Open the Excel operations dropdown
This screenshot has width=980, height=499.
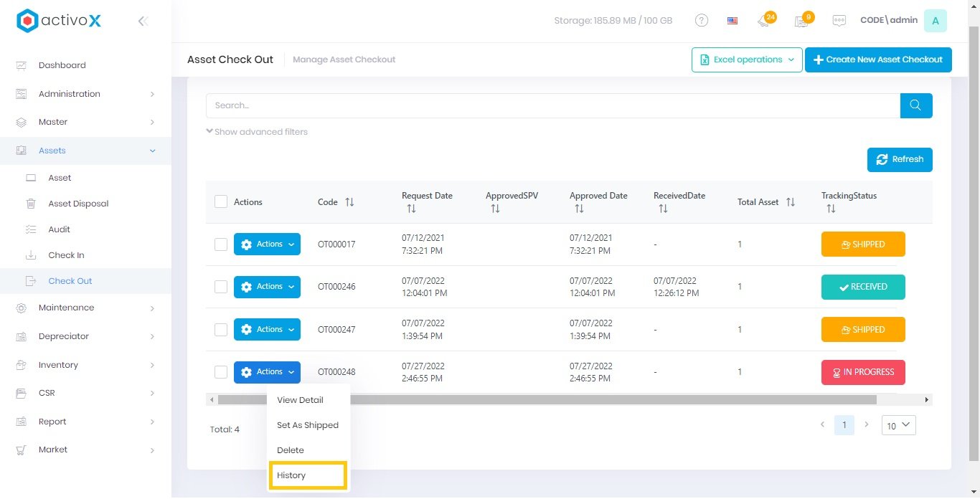tap(746, 60)
